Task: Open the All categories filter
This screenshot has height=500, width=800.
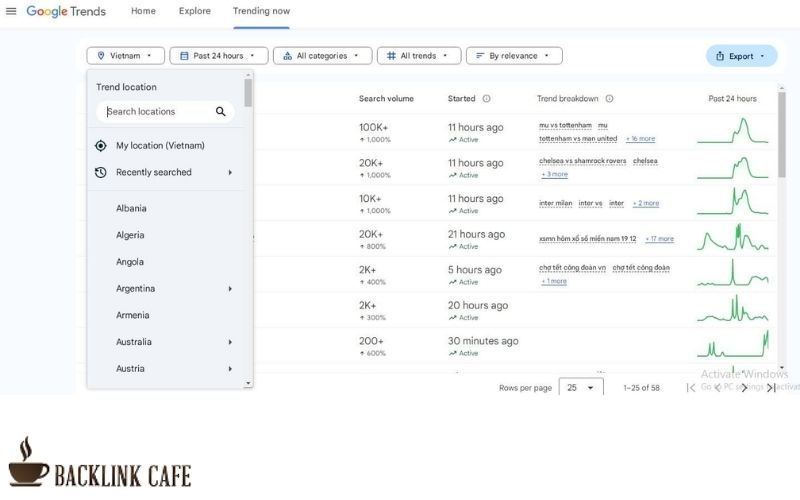Action: point(322,56)
